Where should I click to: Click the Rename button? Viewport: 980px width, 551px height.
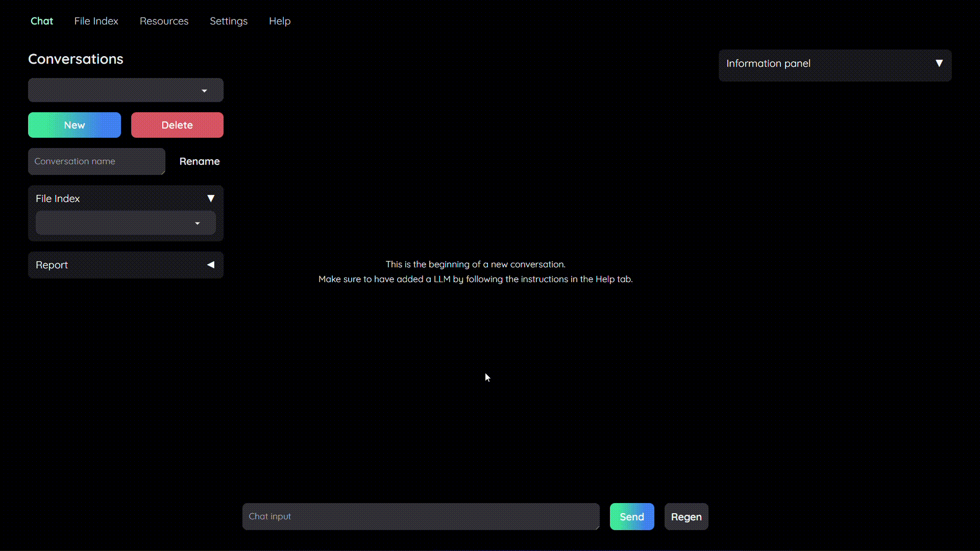click(199, 161)
